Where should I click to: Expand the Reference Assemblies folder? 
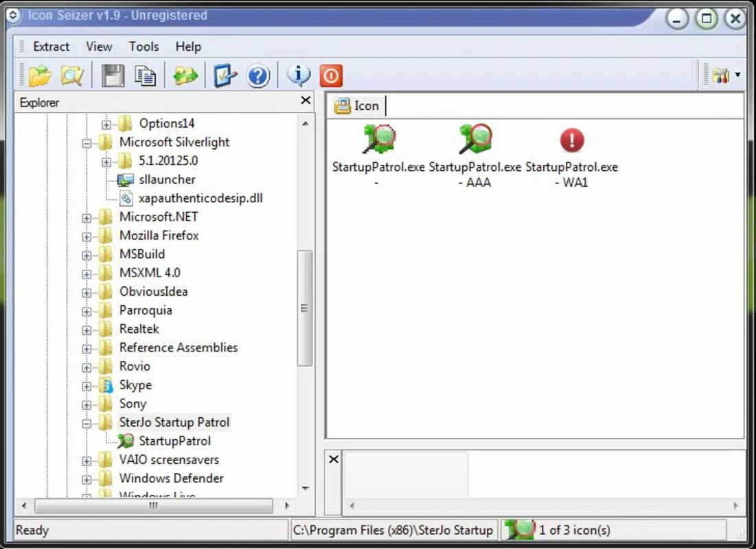[87, 349]
